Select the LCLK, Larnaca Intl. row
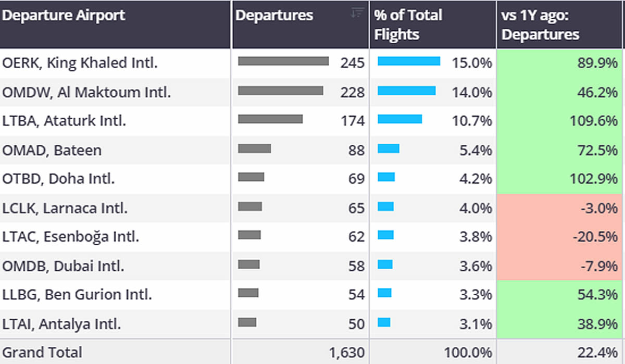This screenshot has height=364, width=625. [65, 208]
